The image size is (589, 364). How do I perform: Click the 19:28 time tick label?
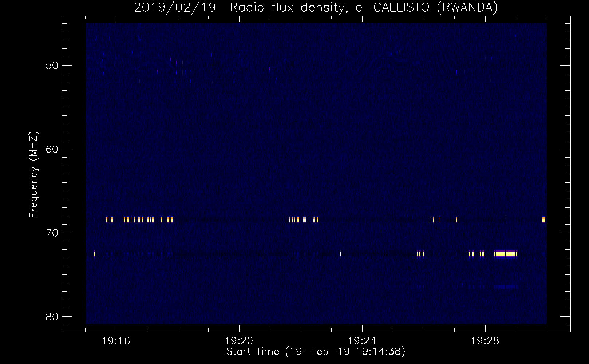pos(485,341)
